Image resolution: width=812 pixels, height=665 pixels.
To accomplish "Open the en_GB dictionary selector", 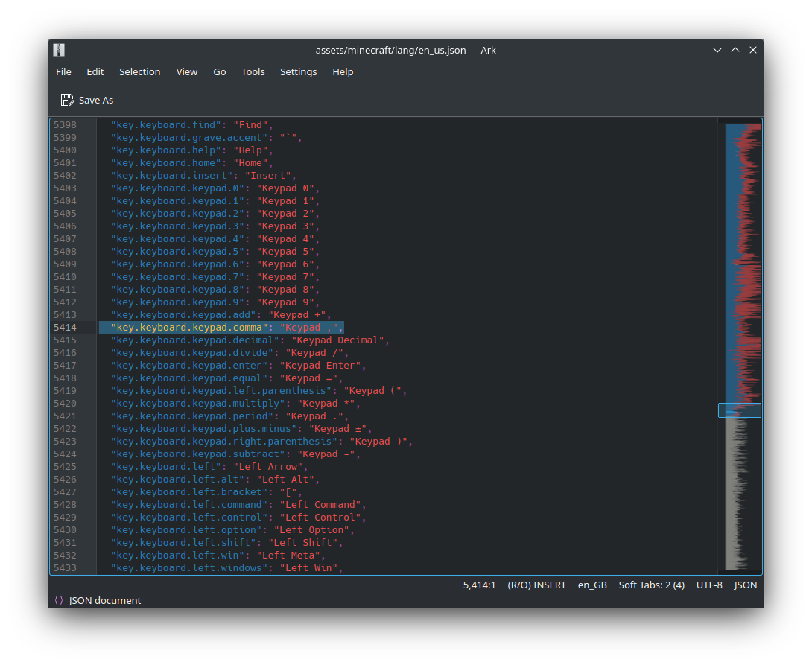I will [x=592, y=585].
